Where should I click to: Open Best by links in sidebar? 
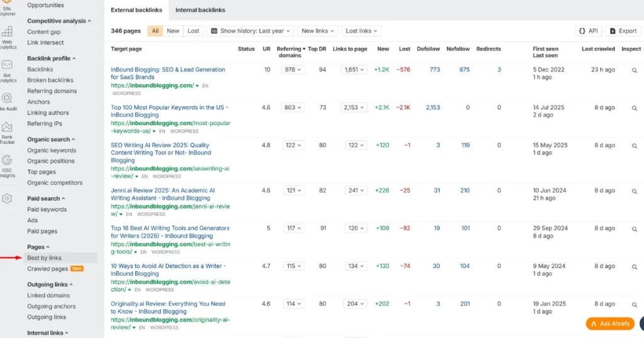pos(45,258)
